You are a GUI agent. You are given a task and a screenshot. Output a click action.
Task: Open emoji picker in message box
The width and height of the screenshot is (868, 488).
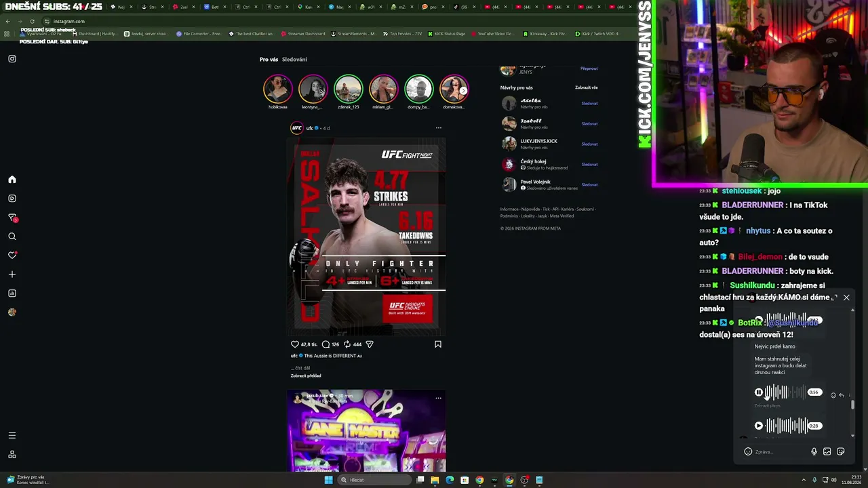pyautogui.click(x=748, y=451)
